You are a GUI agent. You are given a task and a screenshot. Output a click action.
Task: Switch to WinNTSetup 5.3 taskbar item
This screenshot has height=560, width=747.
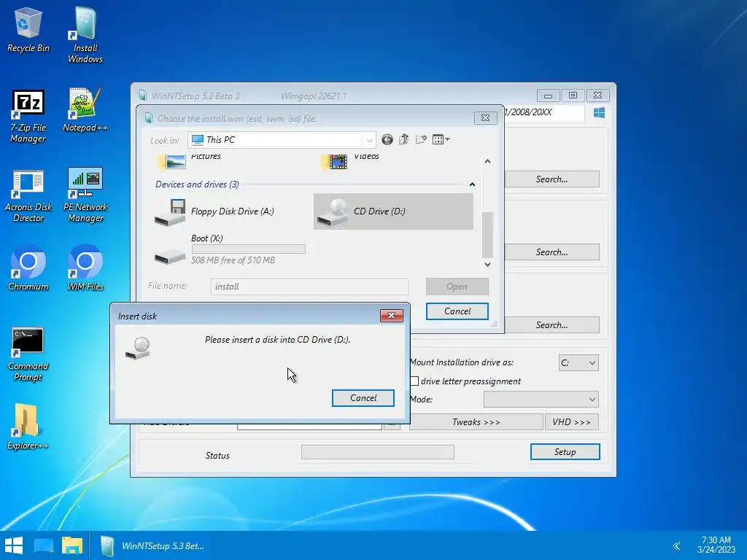152,545
